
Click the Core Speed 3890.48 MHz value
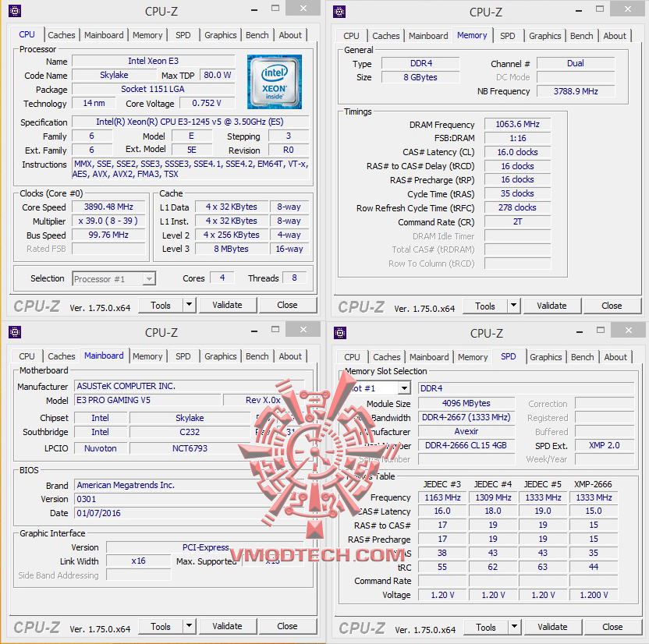[x=109, y=207]
